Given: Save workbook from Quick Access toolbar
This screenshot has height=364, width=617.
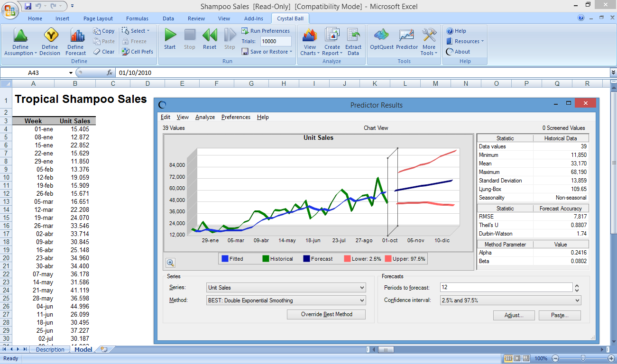Looking at the screenshot, I should point(28,6).
